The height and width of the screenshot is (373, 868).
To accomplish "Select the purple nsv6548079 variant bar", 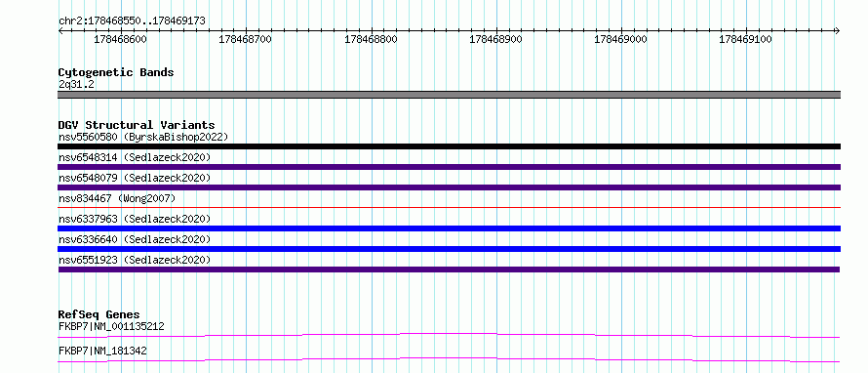I will coord(449,187).
